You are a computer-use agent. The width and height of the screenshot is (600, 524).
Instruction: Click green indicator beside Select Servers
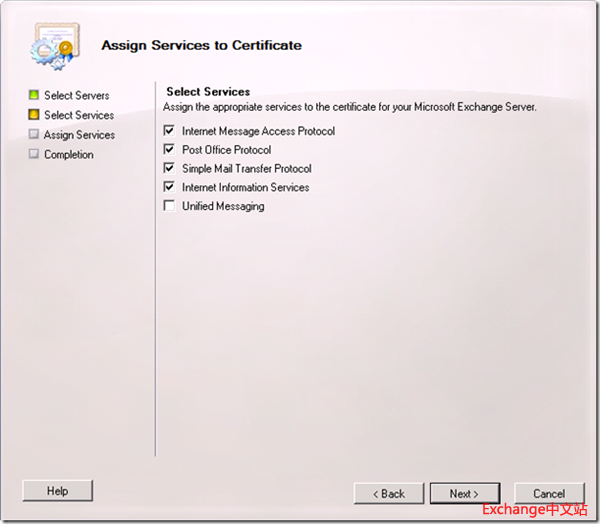pos(34,95)
